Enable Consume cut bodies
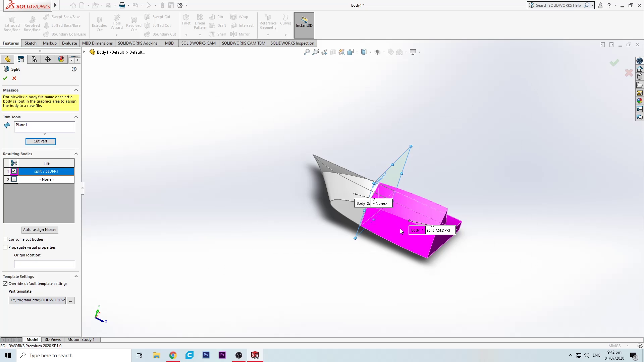Screen dimensions: 644x362 point(5,239)
